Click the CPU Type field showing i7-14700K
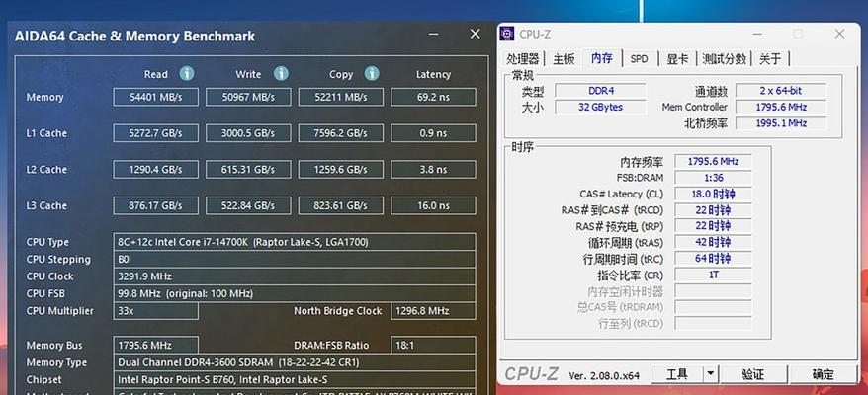868x395 pixels. click(x=295, y=242)
